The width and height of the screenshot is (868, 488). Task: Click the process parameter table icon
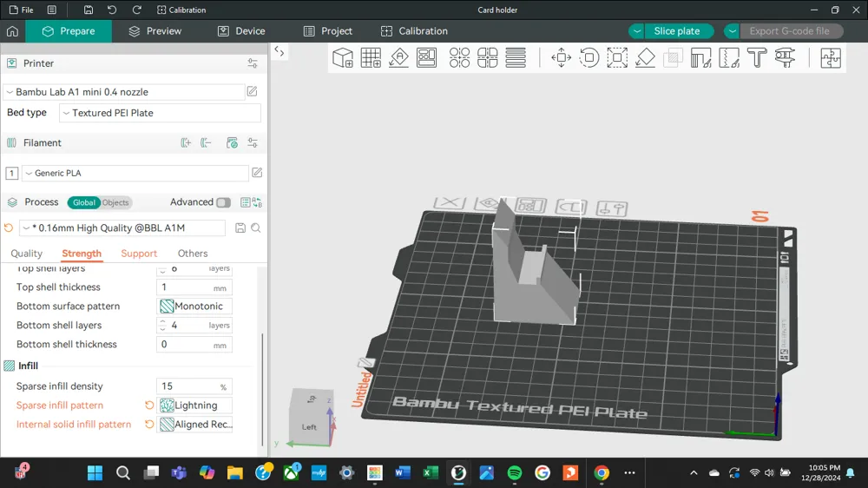(x=246, y=202)
